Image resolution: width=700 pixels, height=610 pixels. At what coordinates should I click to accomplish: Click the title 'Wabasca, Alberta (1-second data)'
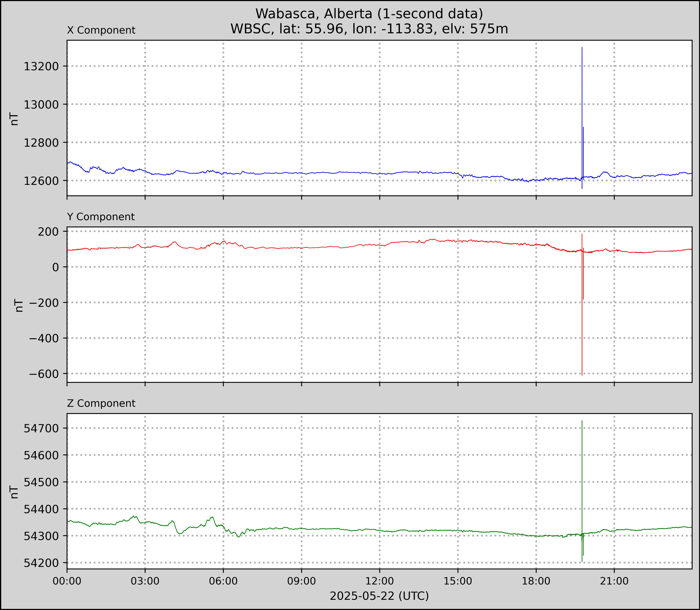[x=369, y=14]
